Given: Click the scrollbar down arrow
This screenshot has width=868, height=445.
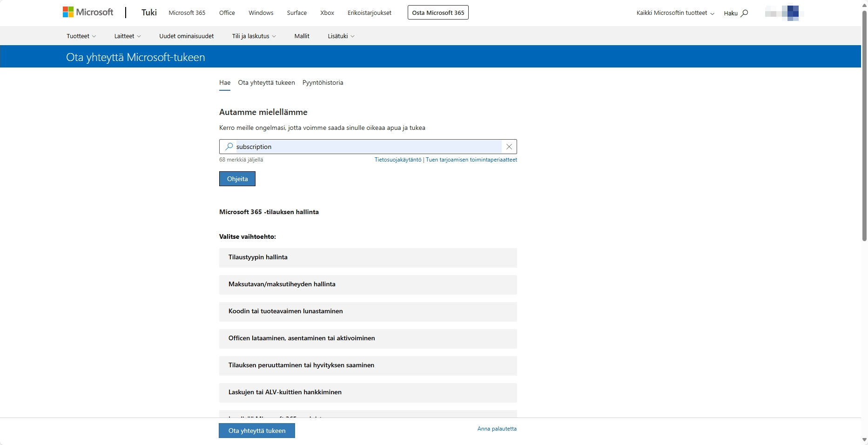Looking at the screenshot, I should (864, 440).
